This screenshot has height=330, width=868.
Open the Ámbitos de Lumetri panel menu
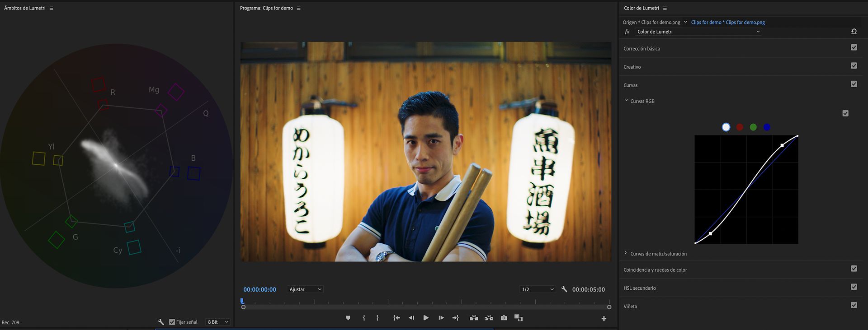[52, 8]
